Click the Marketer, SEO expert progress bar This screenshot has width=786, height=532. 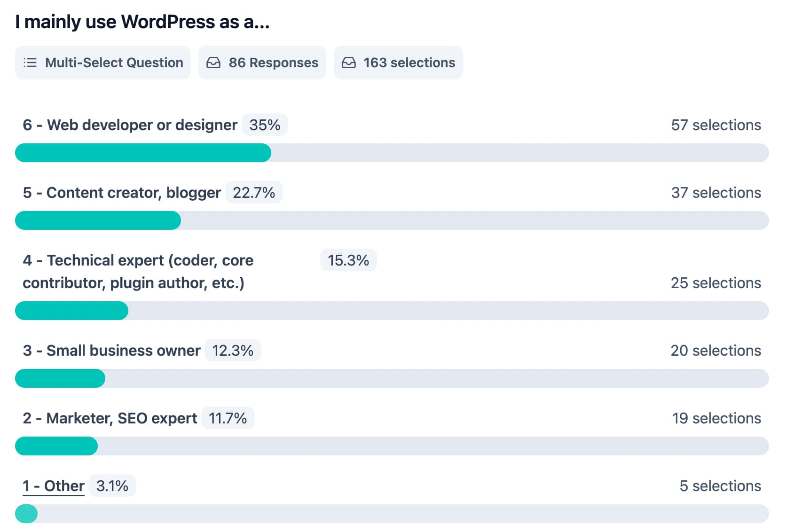pos(392,446)
